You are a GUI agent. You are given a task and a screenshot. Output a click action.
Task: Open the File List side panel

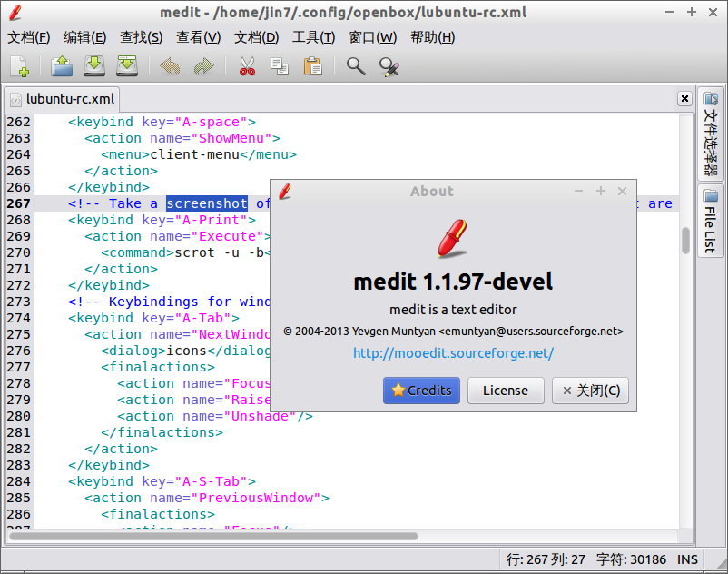point(710,220)
